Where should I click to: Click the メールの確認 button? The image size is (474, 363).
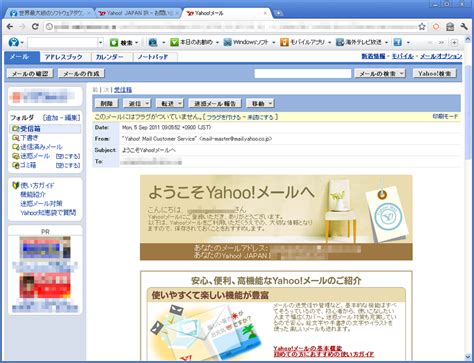(x=30, y=73)
